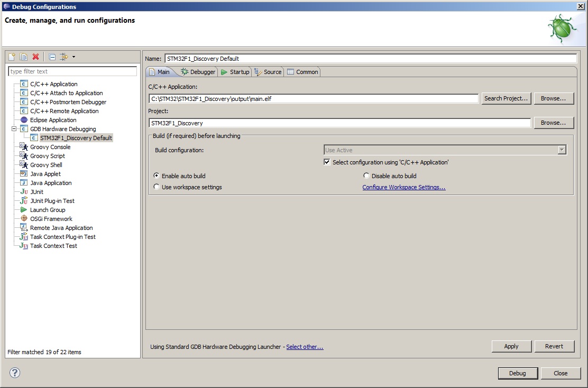This screenshot has height=388, width=588.
Task: Click the Groovy Shell icon
Action: coord(24,164)
